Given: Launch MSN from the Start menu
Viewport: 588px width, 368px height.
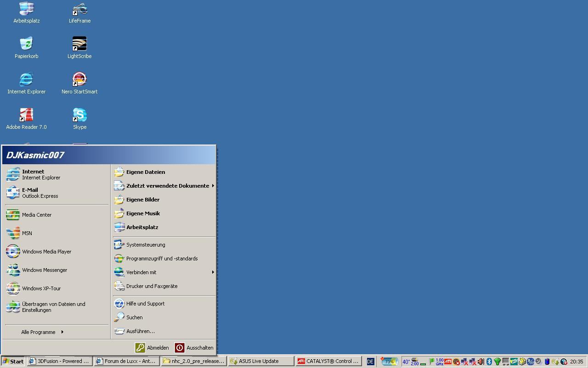Looking at the screenshot, I should click(57, 233).
